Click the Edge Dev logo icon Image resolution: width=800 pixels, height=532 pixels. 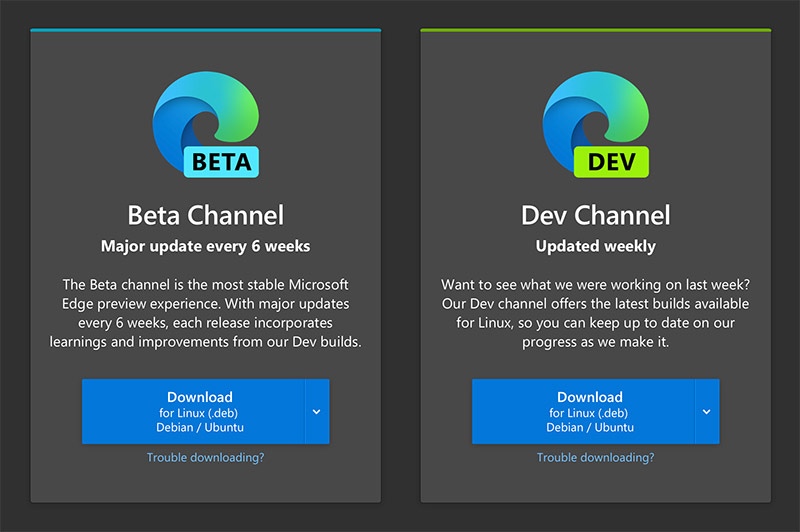595,124
